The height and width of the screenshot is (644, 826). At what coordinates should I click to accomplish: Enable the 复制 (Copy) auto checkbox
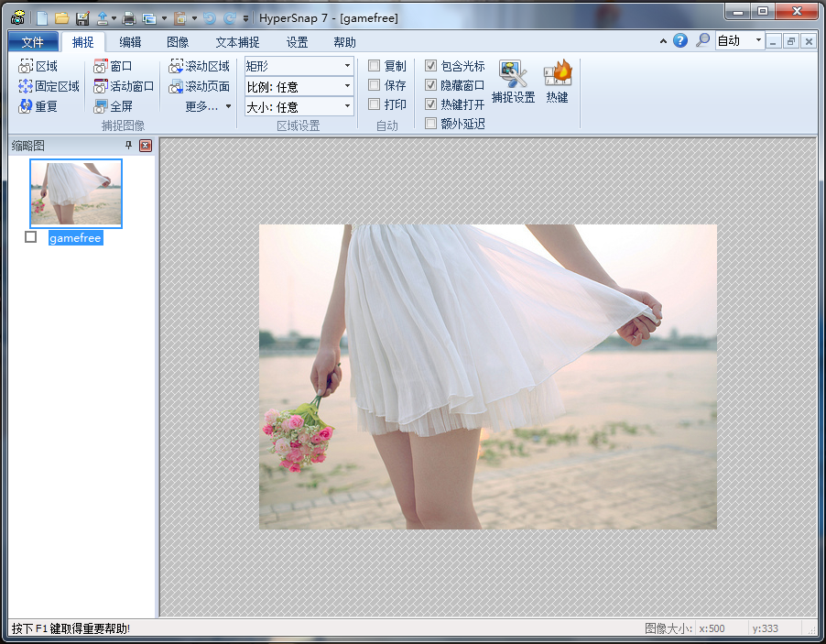coord(375,66)
